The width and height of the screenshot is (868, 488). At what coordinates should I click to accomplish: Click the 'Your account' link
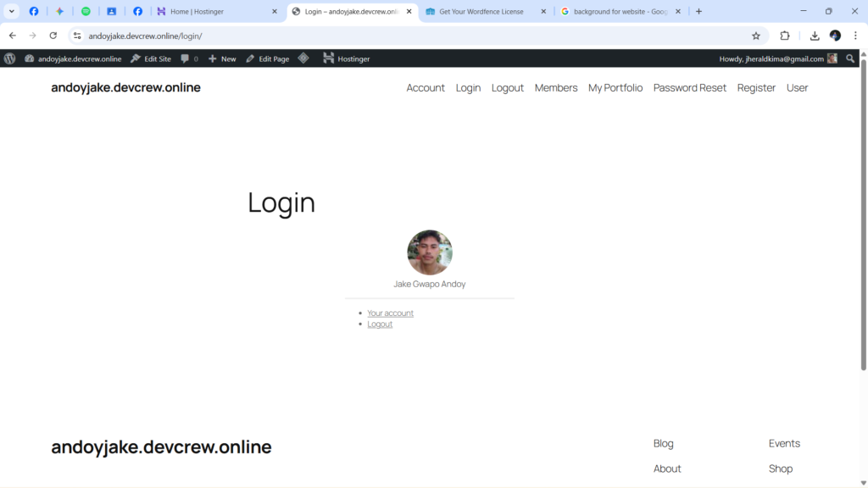click(390, 313)
